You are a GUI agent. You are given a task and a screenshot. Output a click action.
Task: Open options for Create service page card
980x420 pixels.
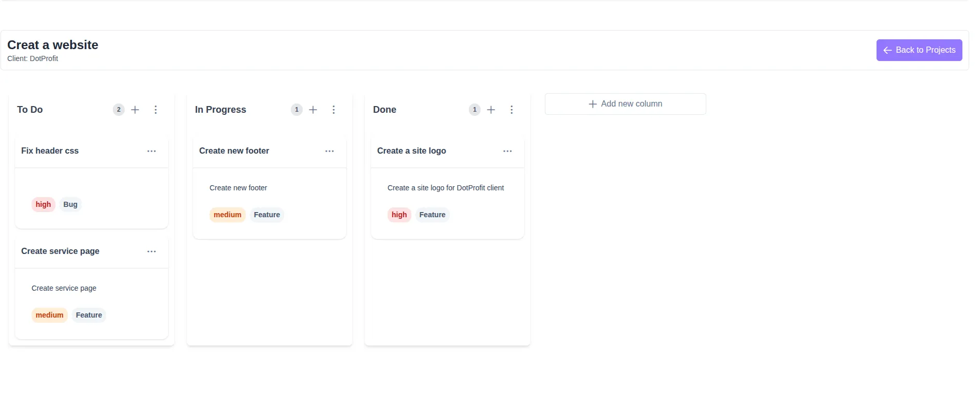(x=152, y=251)
